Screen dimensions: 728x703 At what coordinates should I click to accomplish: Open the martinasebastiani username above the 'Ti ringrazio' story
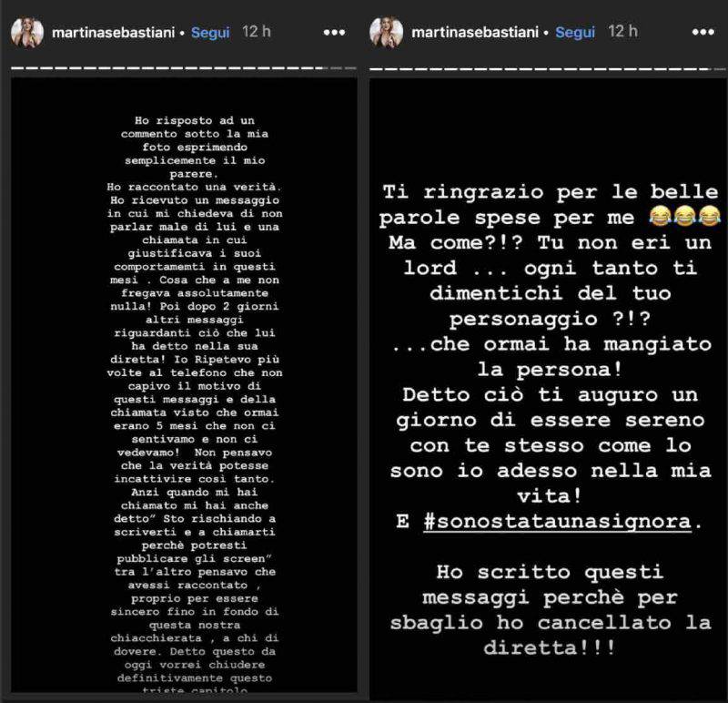[x=475, y=33]
